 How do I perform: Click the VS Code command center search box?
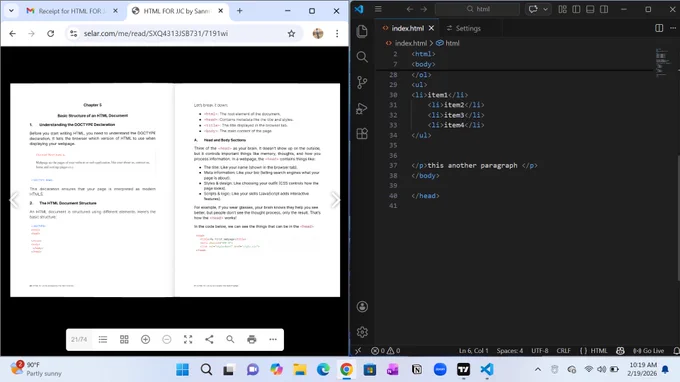[x=477, y=9]
